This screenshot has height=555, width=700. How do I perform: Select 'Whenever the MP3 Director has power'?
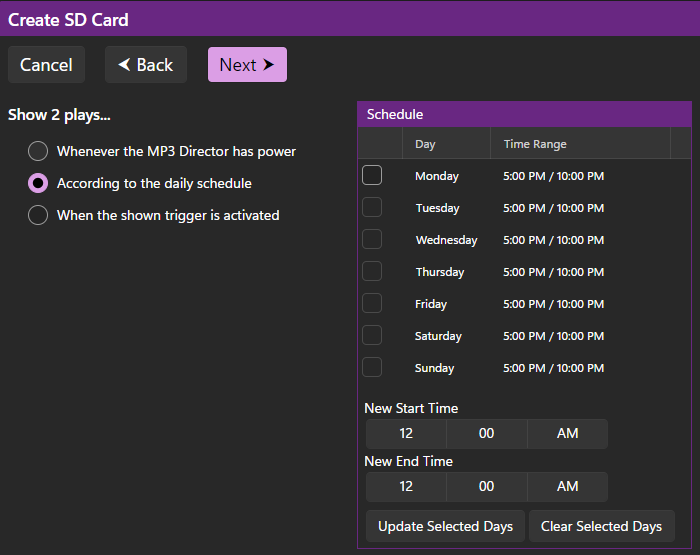[x=38, y=151]
